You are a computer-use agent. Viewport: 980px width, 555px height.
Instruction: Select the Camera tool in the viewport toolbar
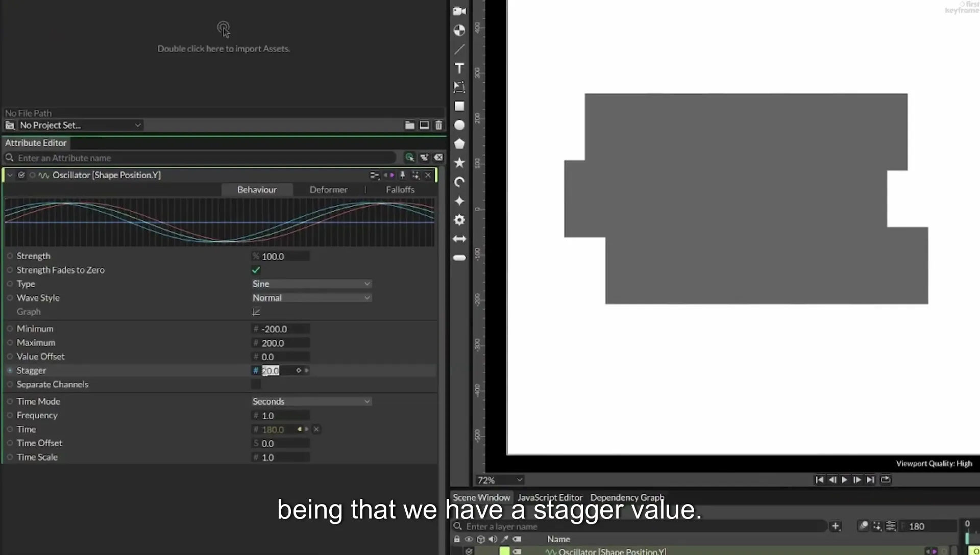(x=459, y=11)
